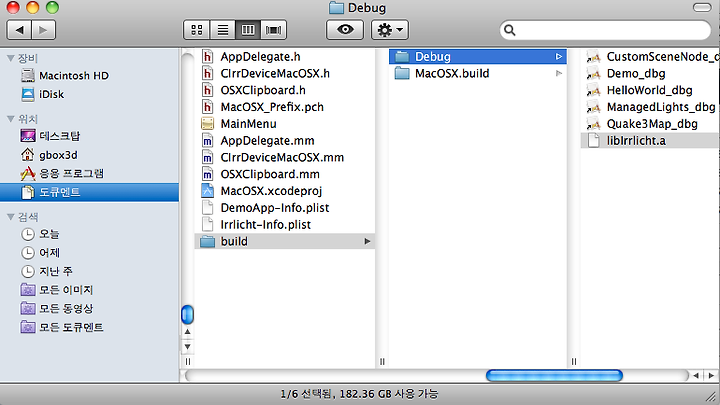Viewport: 720px width, 405px height.
Task: Click the first column's scroll up arrow
Action: (187, 332)
